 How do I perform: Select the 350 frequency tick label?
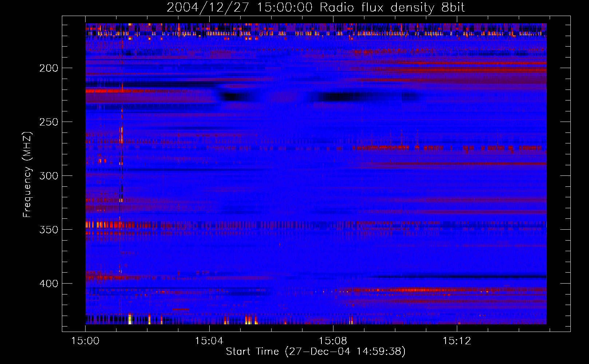click(49, 230)
